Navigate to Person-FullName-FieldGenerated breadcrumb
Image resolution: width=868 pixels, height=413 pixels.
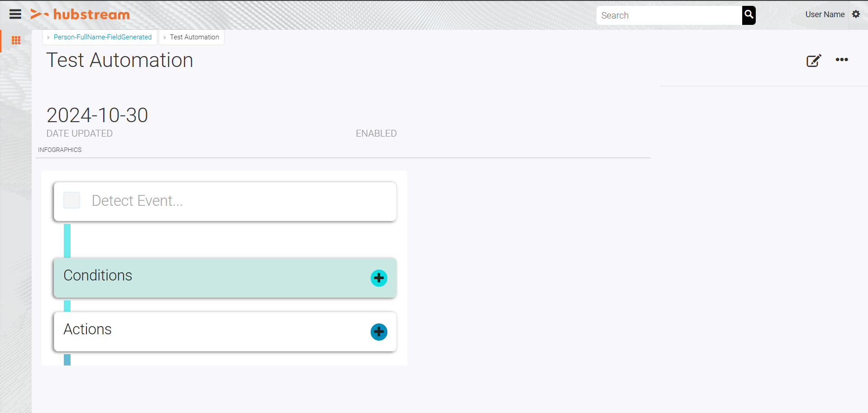[103, 37]
